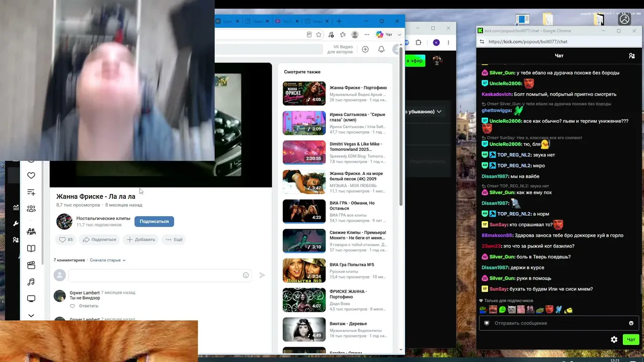
Task: Expand the VK sidebar with the down chevron
Action: click(x=31, y=316)
